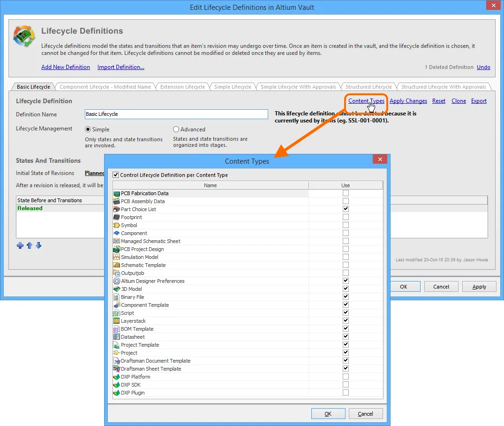Enable Use for PCB Fabrication Data
Image resolution: width=504 pixels, height=426 pixels.
click(x=346, y=193)
